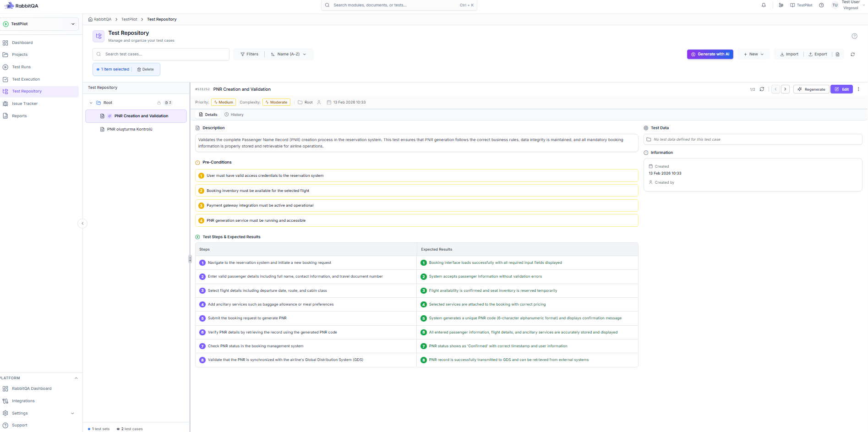Collapse the PLATFORM section
The image size is (868, 432).
(x=76, y=378)
